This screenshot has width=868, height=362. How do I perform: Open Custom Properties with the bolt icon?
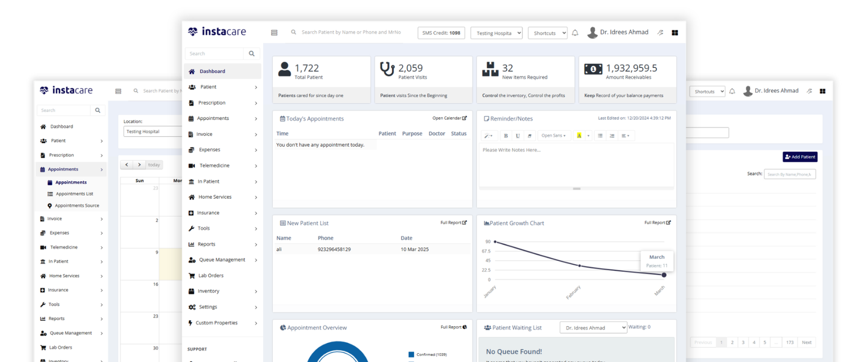(x=216, y=323)
